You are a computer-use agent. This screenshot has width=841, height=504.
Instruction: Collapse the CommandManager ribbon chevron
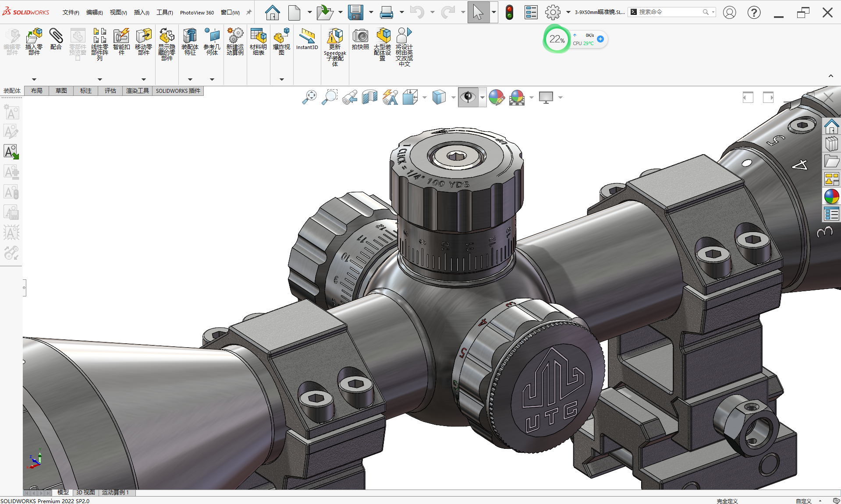[x=830, y=76]
